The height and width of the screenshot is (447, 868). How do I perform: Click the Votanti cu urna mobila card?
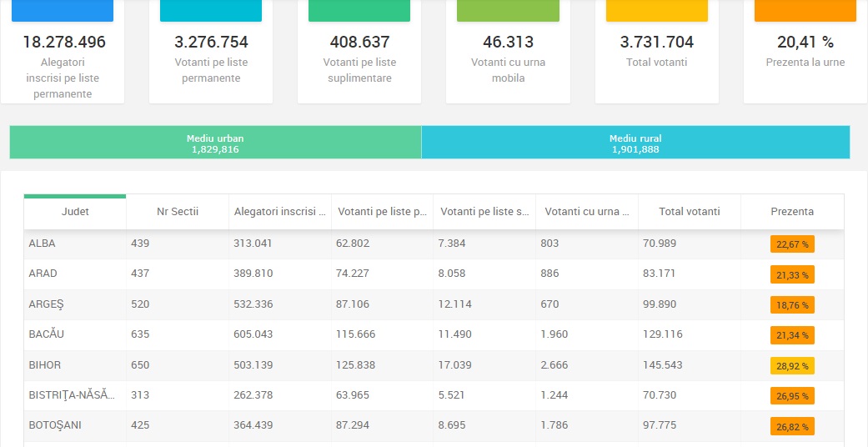click(508, 50)
